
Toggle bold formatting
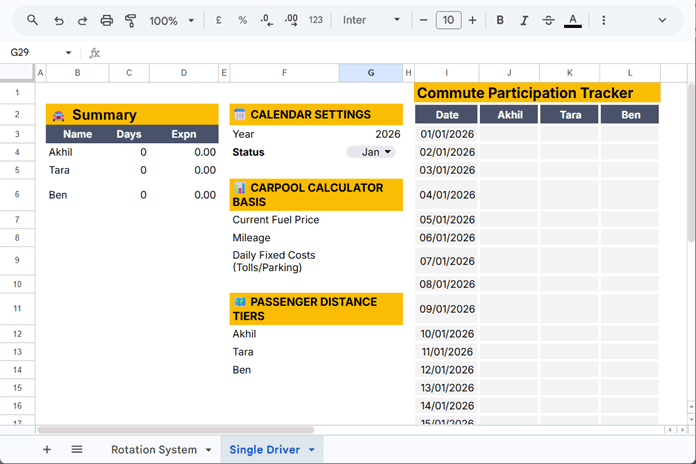(x=500, y=20)
